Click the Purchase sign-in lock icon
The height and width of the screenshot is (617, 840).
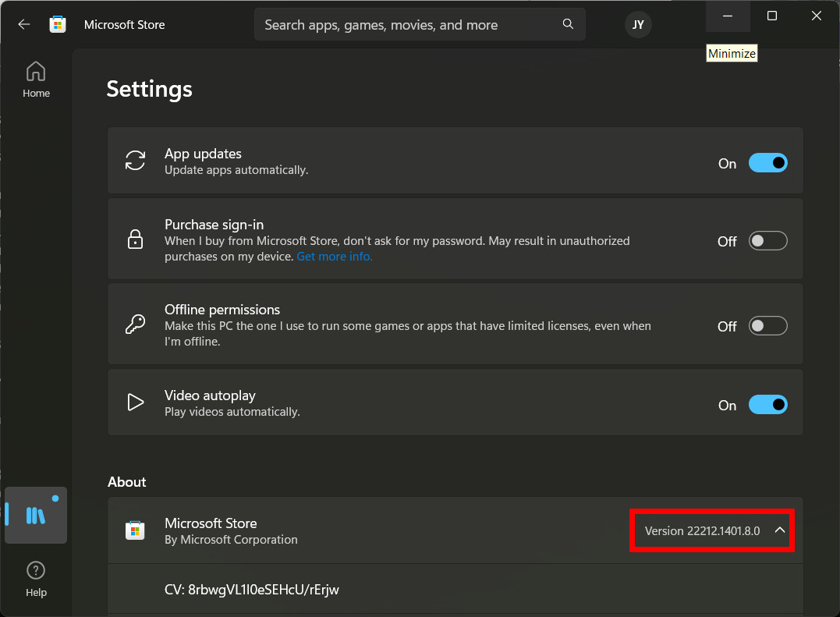(135, 239)
